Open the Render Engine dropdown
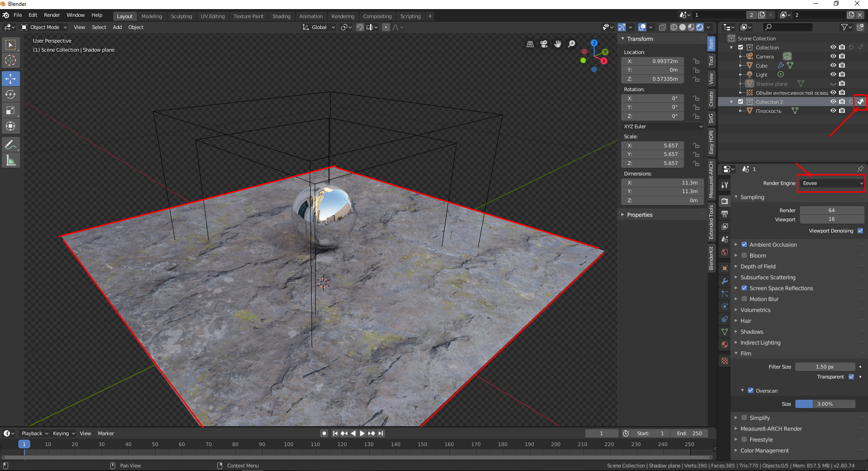The height and width of the screenshot is (471, 868). tap(832, 183)
